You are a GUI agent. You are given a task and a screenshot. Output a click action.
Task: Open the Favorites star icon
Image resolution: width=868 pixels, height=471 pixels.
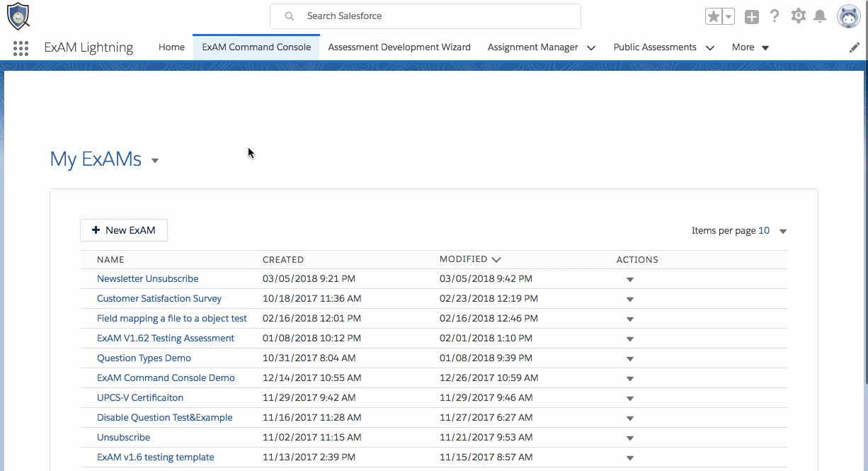713,16
